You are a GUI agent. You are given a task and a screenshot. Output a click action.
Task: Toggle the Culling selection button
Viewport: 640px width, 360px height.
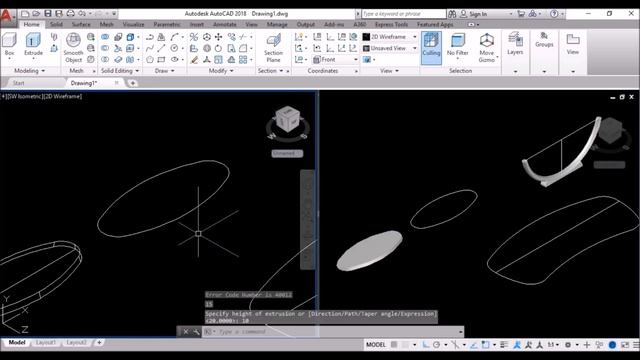[x=431, y=48]
